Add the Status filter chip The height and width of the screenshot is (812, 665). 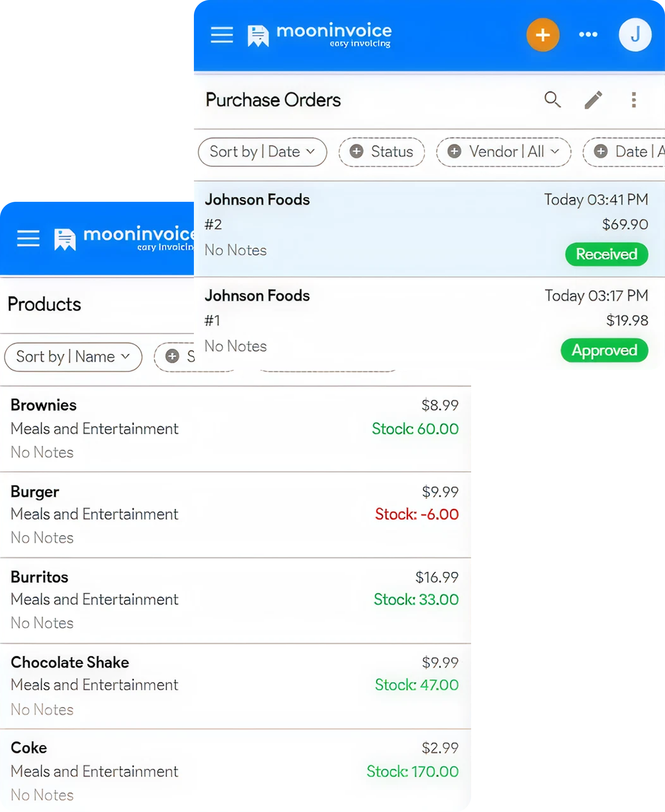coord(381,152)
